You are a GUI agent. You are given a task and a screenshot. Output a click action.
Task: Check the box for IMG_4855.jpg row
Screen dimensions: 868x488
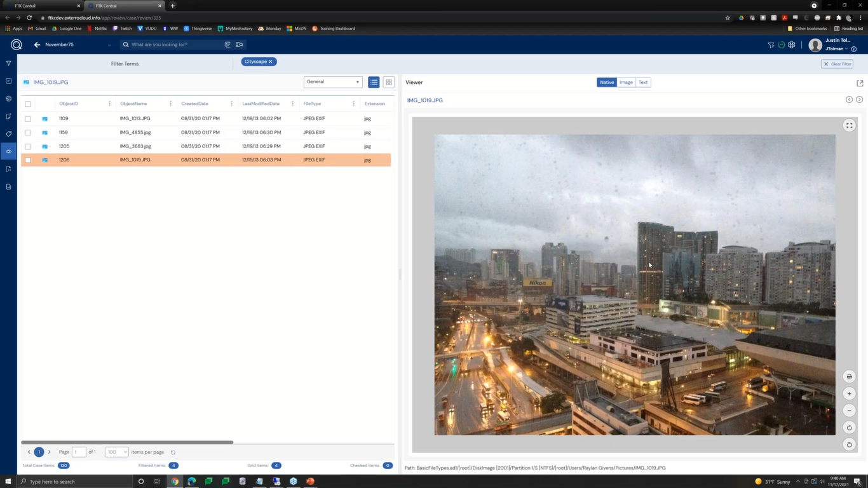pos(28,133)
